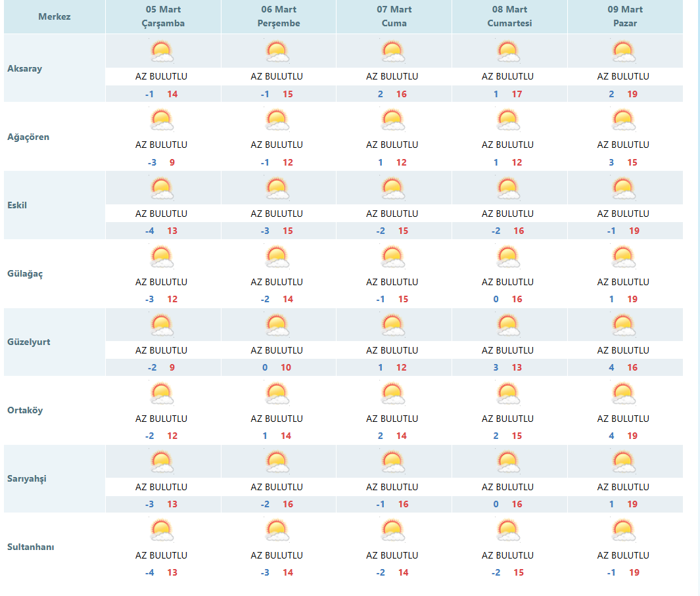Click AZ BULUTLU label for Aksaray 06 Mart
Screen dimensions: 700x596
[277, 76]
